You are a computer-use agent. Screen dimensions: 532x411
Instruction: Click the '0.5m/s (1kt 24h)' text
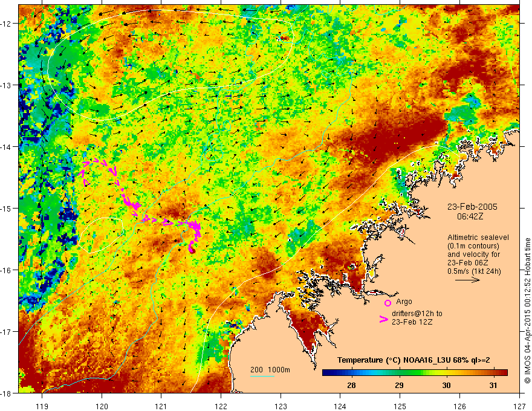click(x=475, y=271)
